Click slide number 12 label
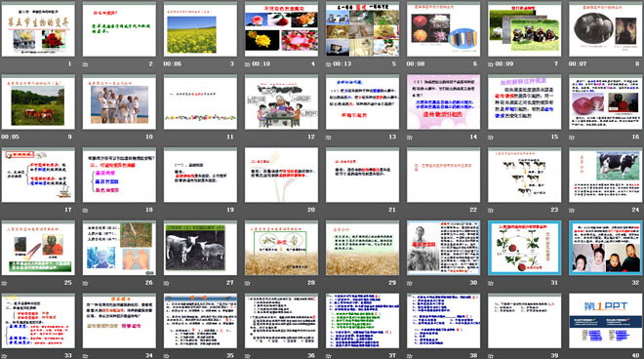The height and width of the screenshot is (359, 644). [x=311, y=137]
